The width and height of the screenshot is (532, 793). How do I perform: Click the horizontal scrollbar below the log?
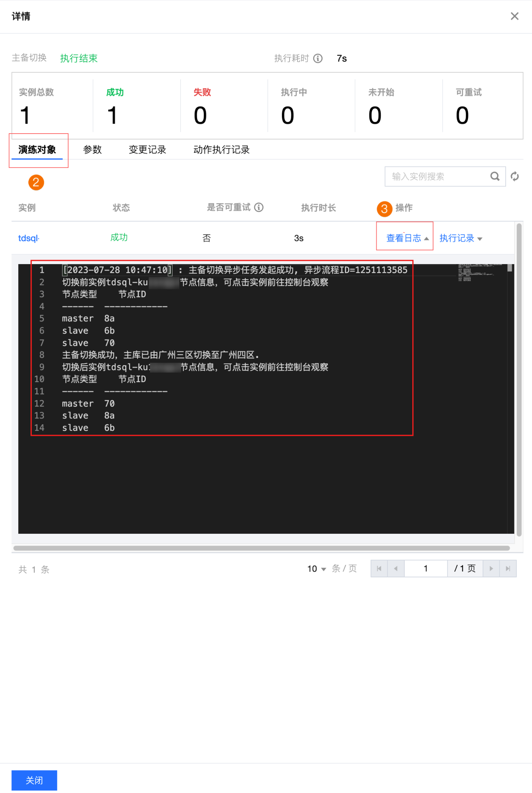(x=261, y=548)
